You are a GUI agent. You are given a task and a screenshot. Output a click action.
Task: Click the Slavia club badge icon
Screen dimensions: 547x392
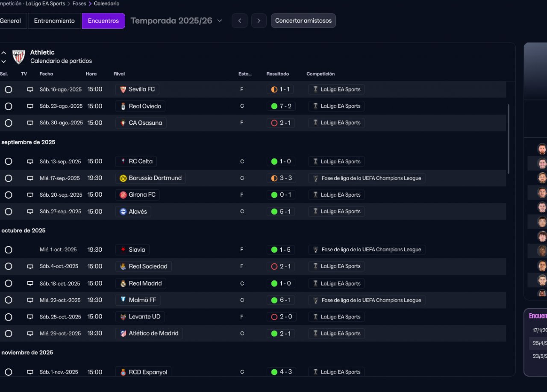[123, 250]
